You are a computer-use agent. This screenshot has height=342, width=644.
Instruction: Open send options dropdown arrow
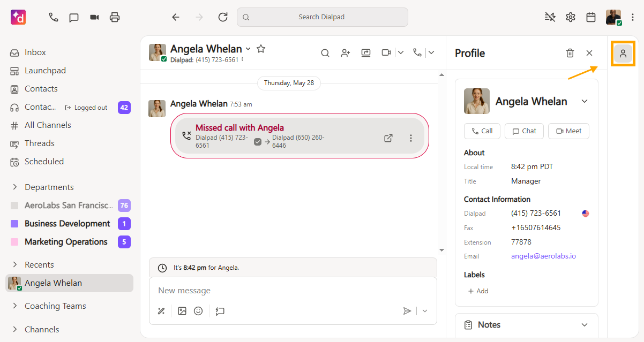[x=425, y=311]
